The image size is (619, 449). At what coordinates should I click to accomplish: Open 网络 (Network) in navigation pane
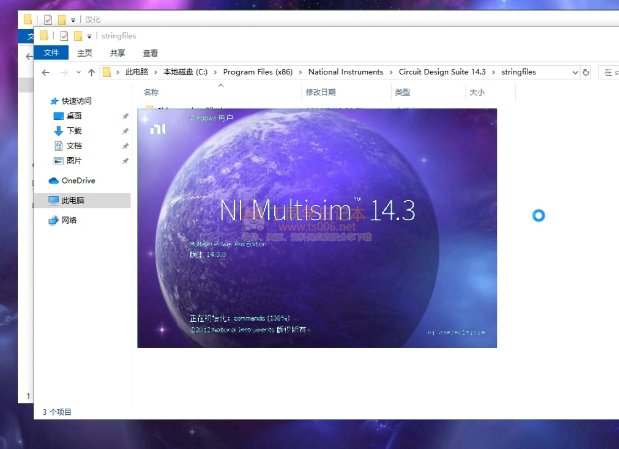point(69,220)
